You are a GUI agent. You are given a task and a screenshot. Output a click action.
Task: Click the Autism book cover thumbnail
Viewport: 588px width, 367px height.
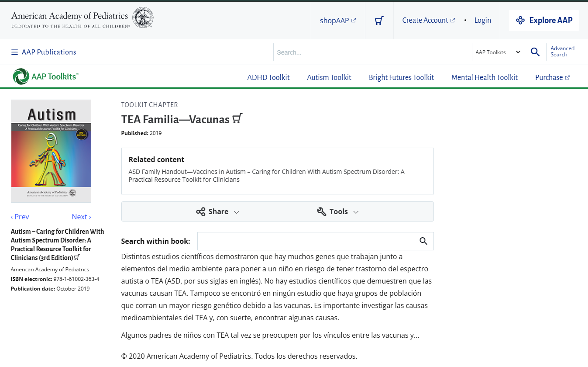(x=51, y=151)
